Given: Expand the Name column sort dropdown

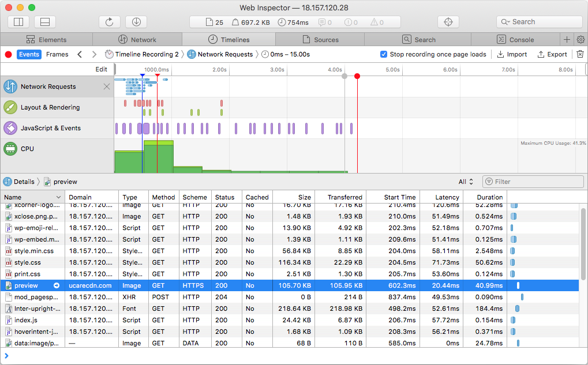Looking at the screenshot, I should [58, 197].
